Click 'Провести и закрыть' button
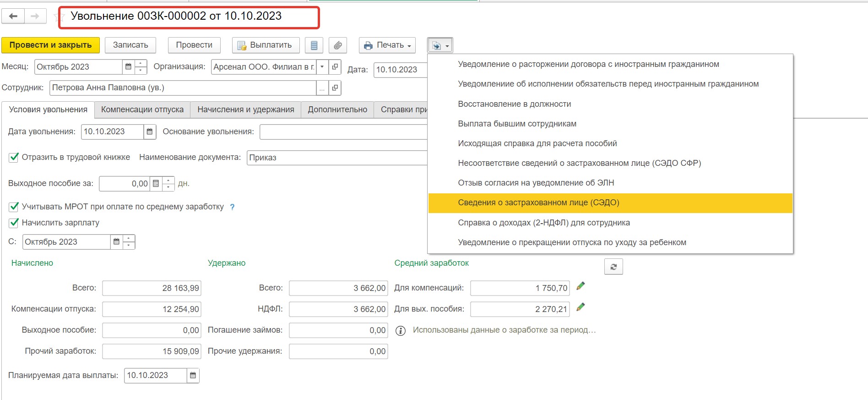Image resolution: width=868 pixels, height=400 pixels. [50, 45]
